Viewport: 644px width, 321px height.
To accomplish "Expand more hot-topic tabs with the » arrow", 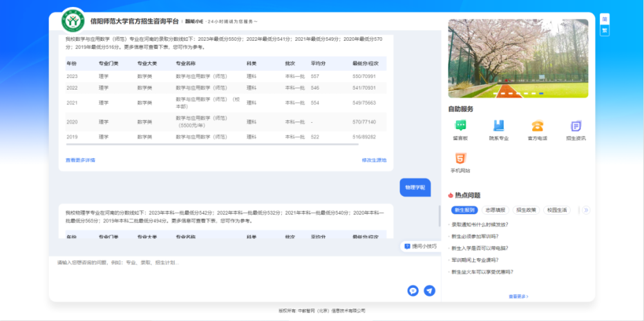I will click(x=586, y=210).
